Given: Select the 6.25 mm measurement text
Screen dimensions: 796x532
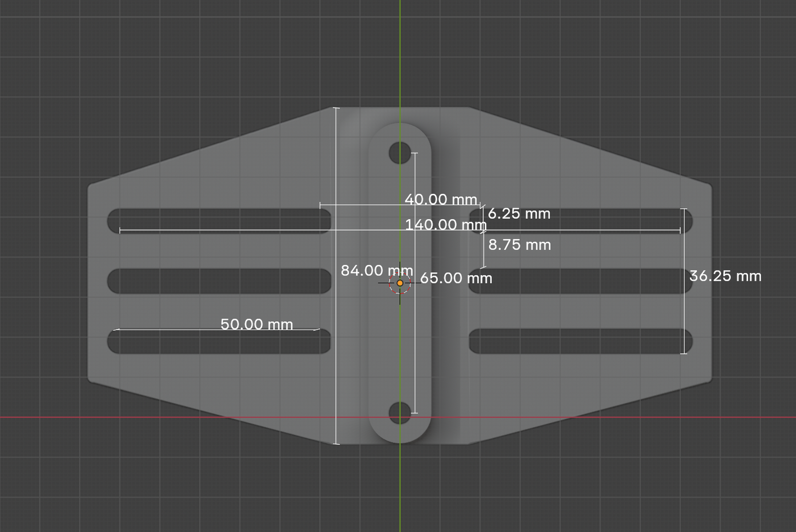Looking at the screenshot, I should pos(519,214).
